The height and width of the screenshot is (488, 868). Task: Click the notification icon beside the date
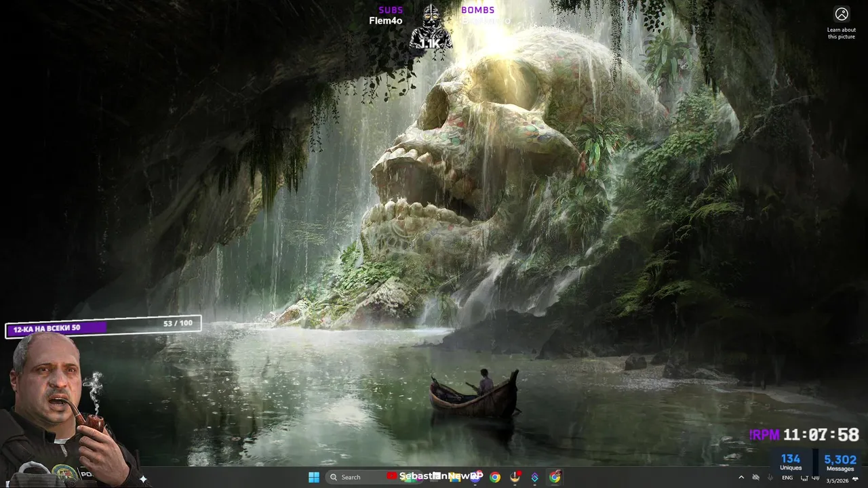coord(856,479)
